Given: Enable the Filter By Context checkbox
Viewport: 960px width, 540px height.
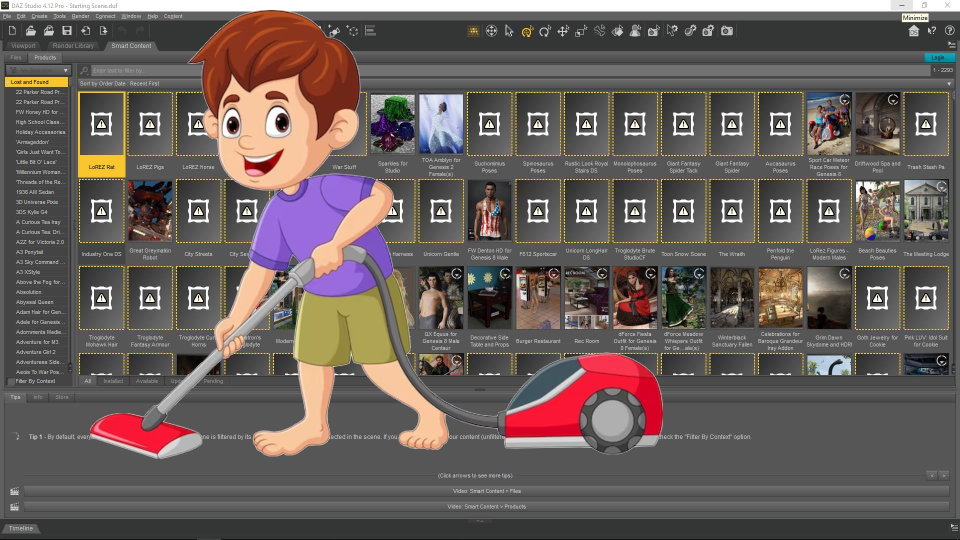Looking at the screenshot, I should (x=10, y=381).
